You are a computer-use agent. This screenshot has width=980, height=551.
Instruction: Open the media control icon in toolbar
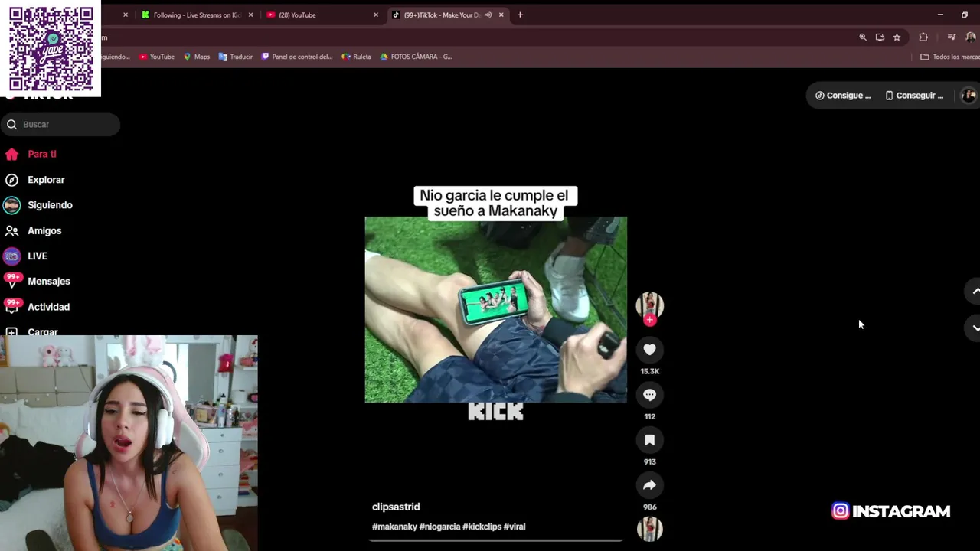tap(952, 37)
